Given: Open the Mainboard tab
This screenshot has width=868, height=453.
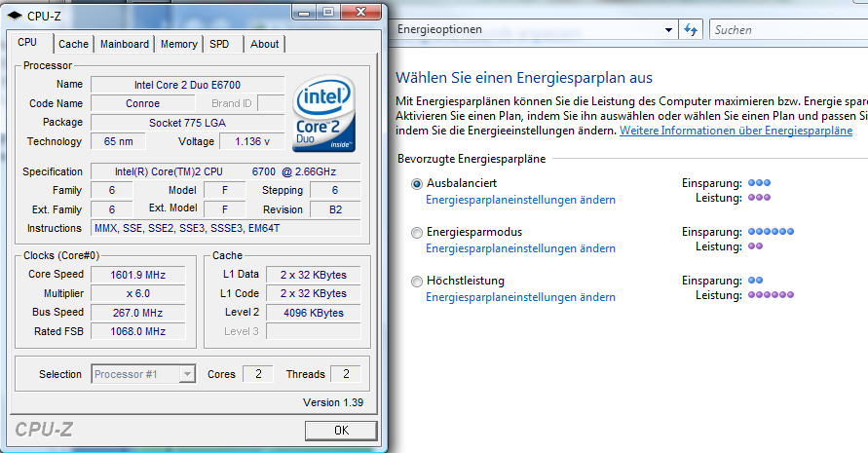Looking at the screenshot, I should (x=125, y=44).
